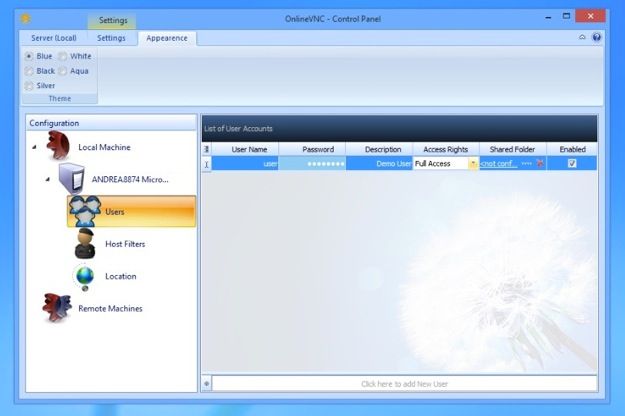Collapse the ribbon with the up arrow
Viewport: 625px width, 416px height.
click(x=582, y=37)
